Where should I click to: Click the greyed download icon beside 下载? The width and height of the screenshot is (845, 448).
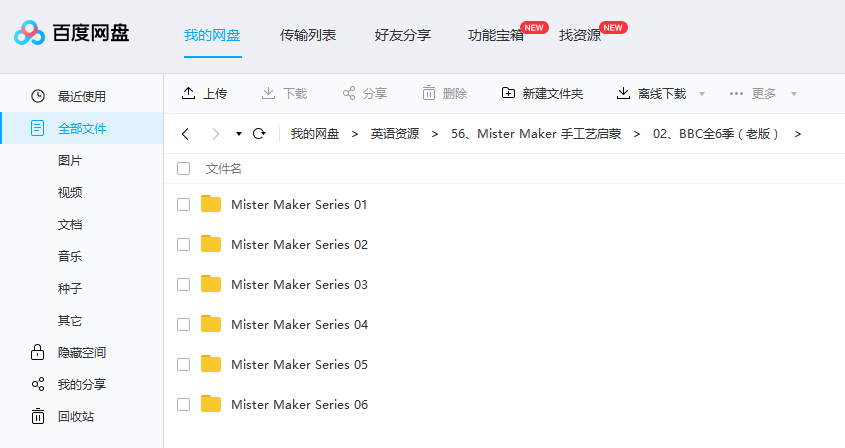tap(268, 93)
